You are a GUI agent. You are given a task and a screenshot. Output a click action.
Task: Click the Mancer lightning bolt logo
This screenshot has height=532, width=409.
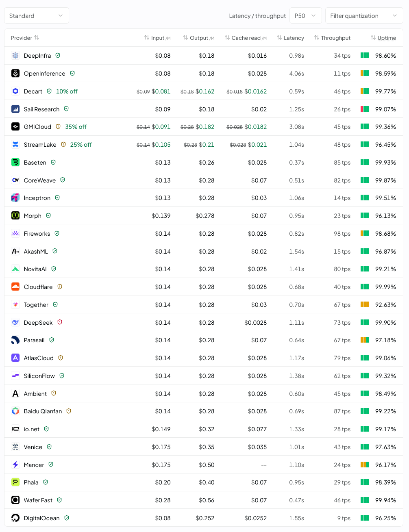[x=15, y=465]
